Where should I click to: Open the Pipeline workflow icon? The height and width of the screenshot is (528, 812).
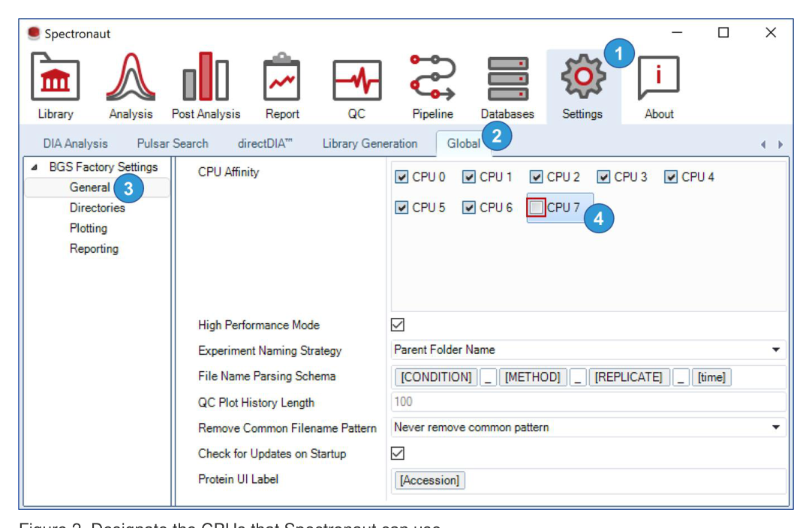point(432,76)
